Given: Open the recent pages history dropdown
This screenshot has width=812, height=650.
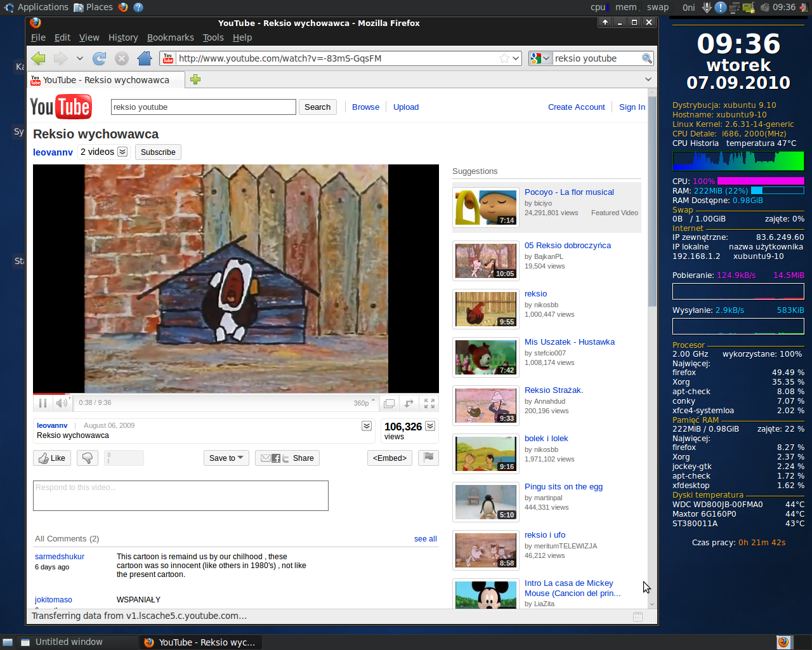Looking at the screenshot, I should coord(79,58).
